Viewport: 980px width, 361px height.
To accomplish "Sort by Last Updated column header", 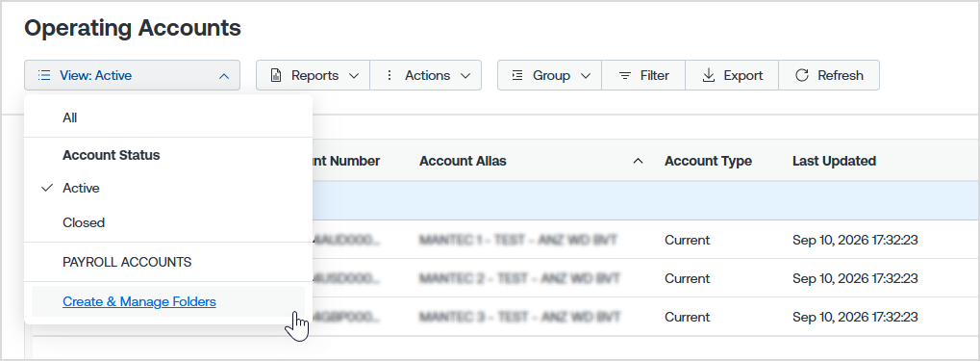I will coord(835,162).
